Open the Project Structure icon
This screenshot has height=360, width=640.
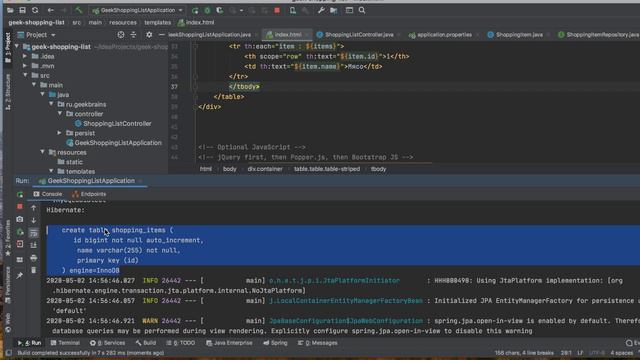(x=334, y=10)
